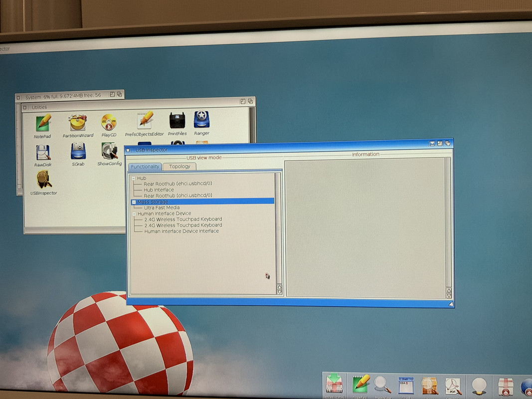Close the USB Inspector window
The width and height of the screenshot is (532, 399).
pyautogui.click(x=128, y=150)
